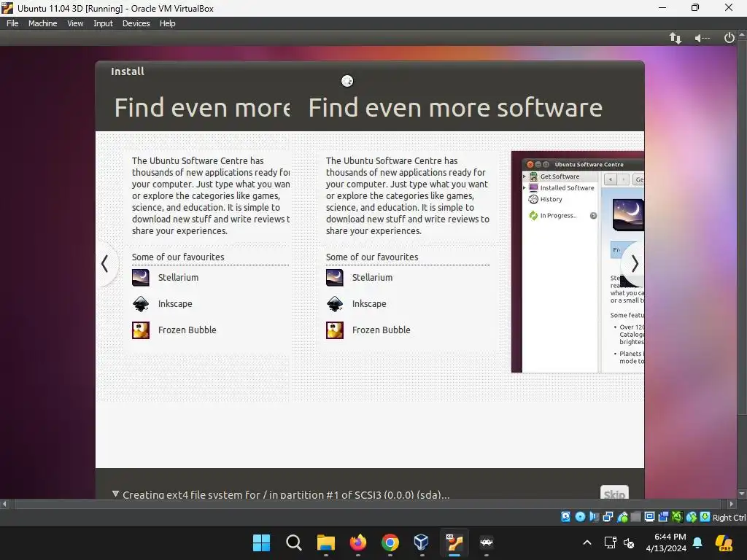
Task: Click Frozen Bubble icon in cut-off left slide
Action: [141, 330]
